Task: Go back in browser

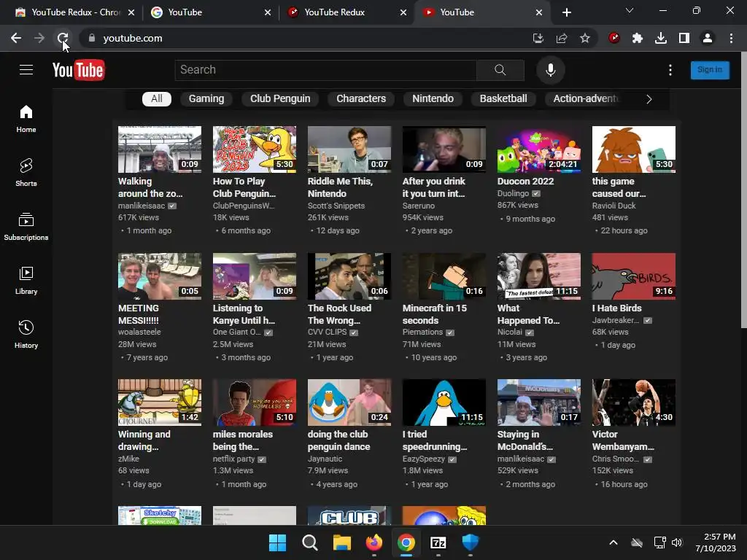Action: [16, 38]
